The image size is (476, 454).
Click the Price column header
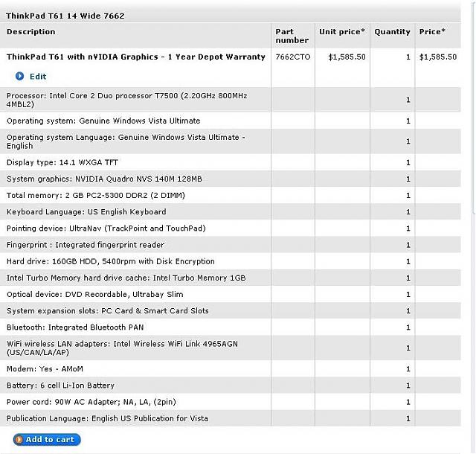tap(432, 32)
